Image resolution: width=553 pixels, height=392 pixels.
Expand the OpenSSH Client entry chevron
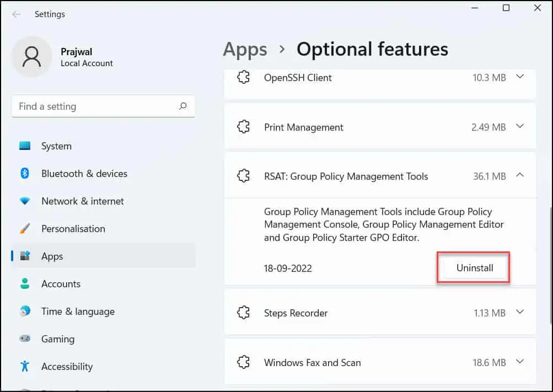[520, 77]
